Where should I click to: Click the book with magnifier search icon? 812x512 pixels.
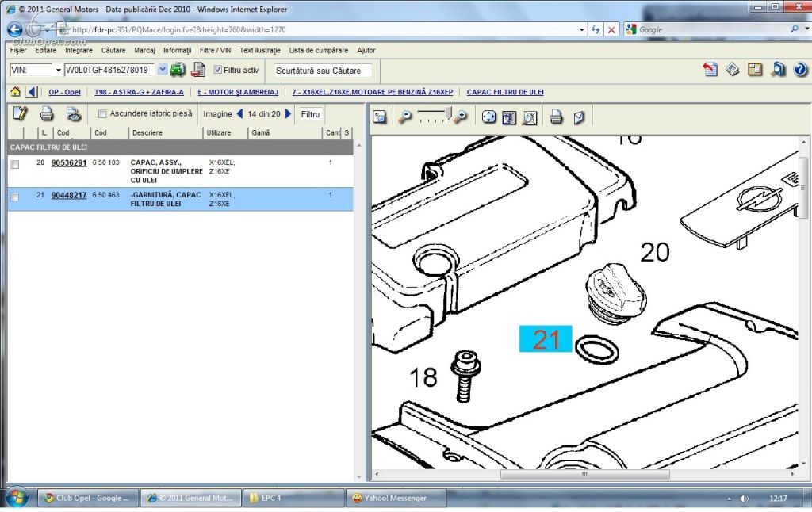click(778, 70)
